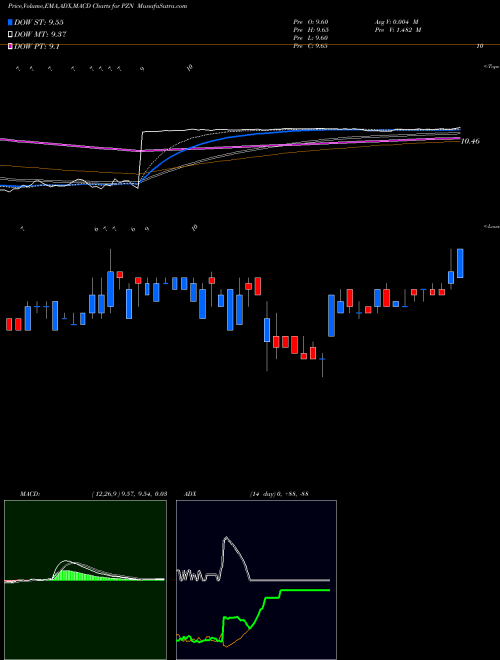The width and height of the screenshot is (500, 660).
Task: Click the 10.46 price label on moving averages
Action: (470, 141)
